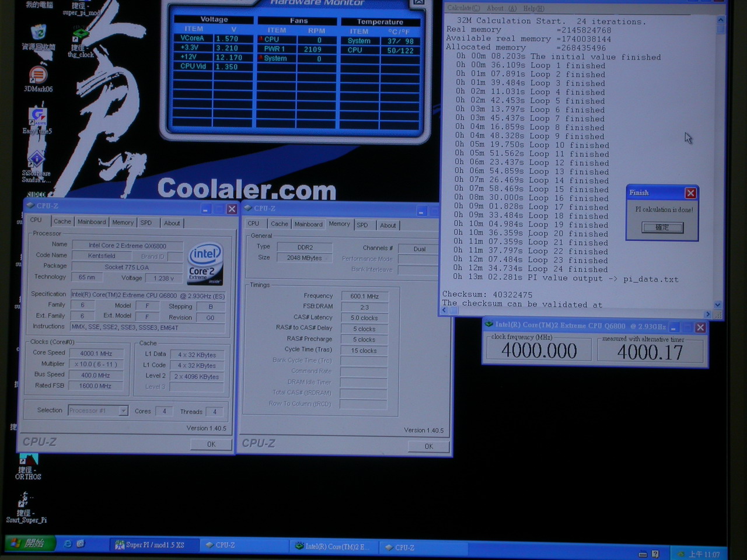Open Help menu in Super PI
The height and width of the screenshot is (560, 747).
tap(534, 8)
